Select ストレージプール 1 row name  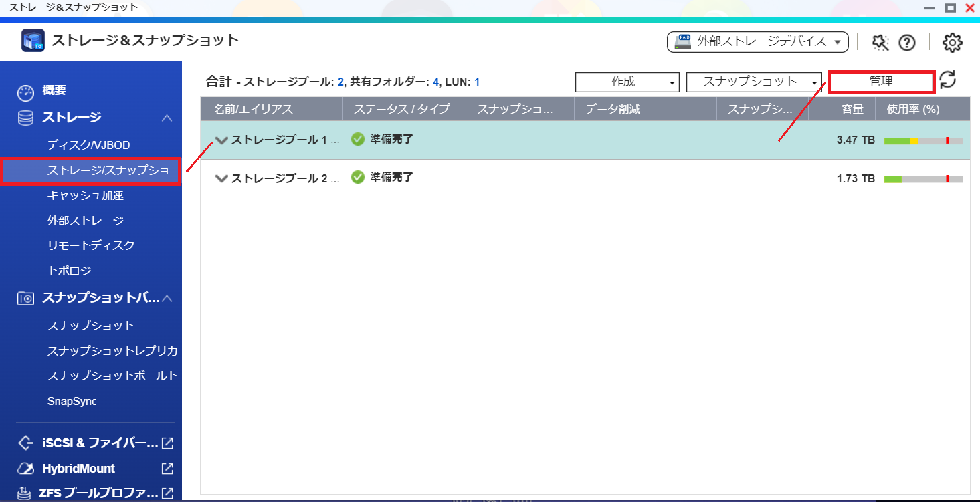coord(286,140)
